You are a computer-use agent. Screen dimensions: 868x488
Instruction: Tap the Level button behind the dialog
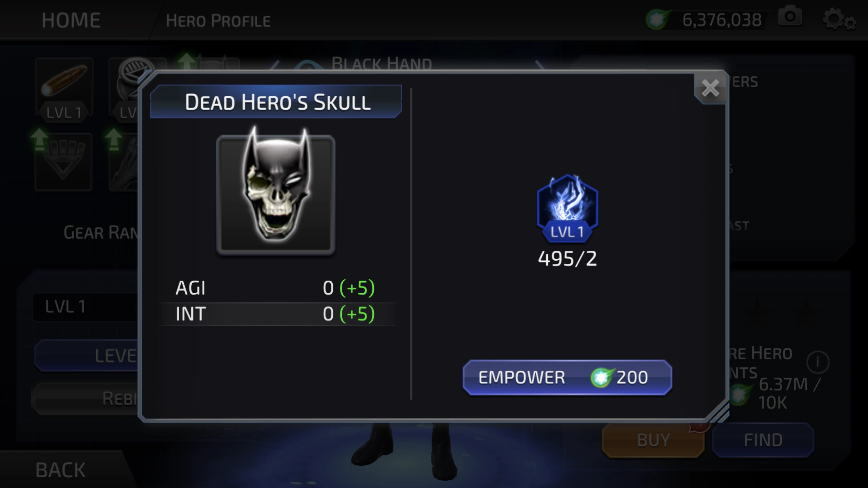(x=87, y=356)
